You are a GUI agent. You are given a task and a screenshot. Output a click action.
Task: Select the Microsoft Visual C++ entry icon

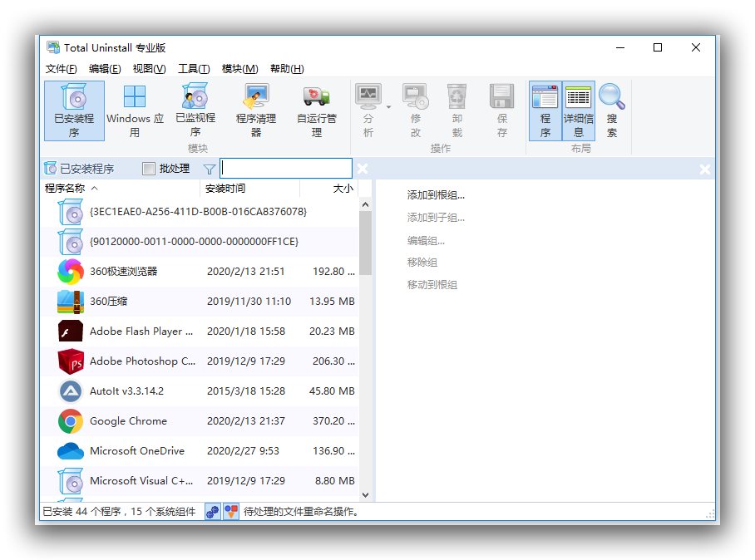[x=71, y=480]
